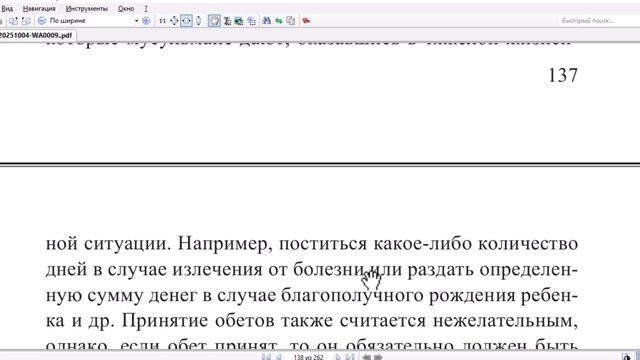
Task: Go to last page button
Action: [x=350, y=357]
